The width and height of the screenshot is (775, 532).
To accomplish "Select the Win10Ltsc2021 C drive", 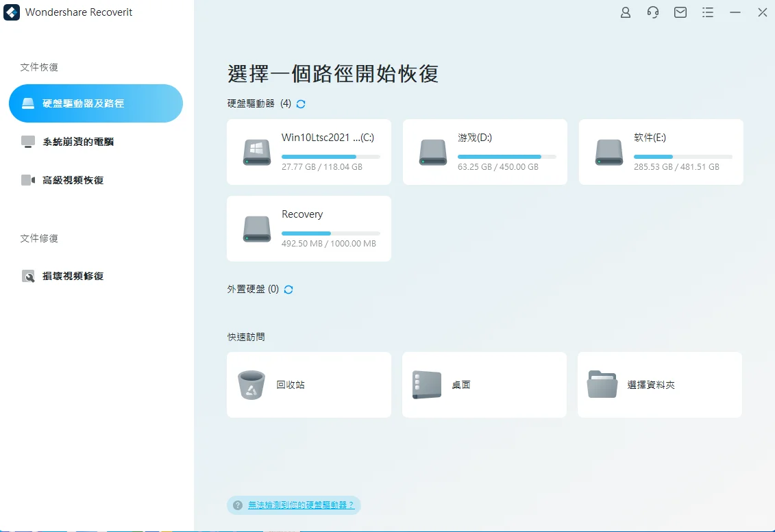I will [308, 151].
